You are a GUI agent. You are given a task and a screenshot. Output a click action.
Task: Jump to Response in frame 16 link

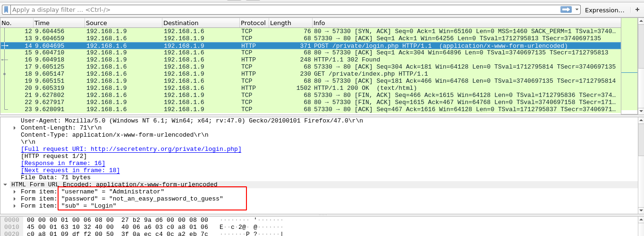tap(63, 163)
